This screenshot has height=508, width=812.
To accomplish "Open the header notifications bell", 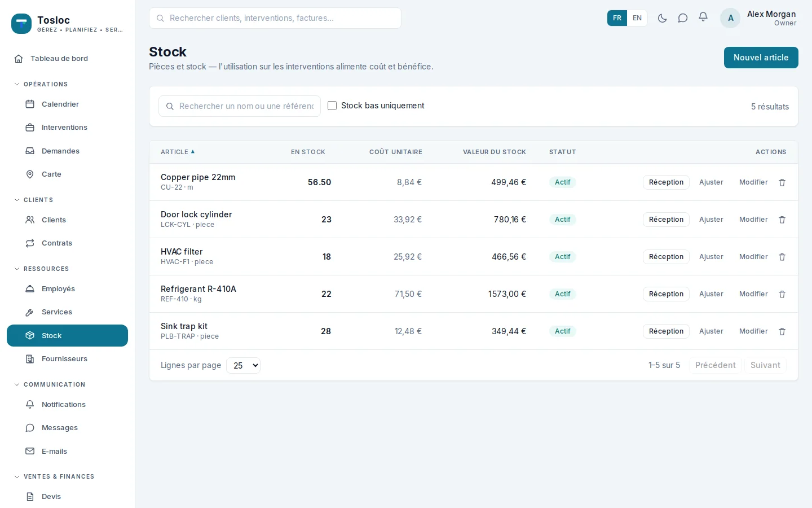I will (x=703, y=17).
